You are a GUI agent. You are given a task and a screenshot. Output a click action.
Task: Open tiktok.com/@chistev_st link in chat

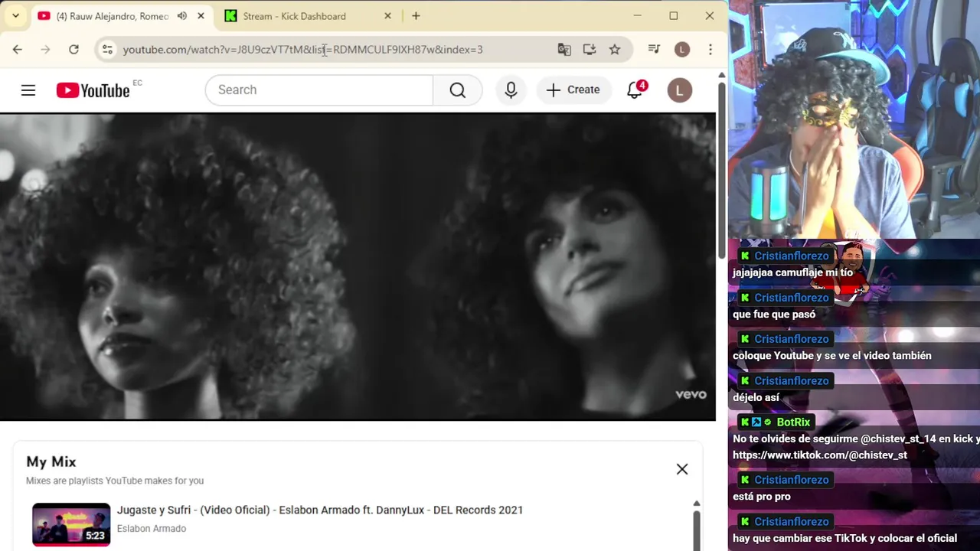pyautogui.click(x=820, y=455)
